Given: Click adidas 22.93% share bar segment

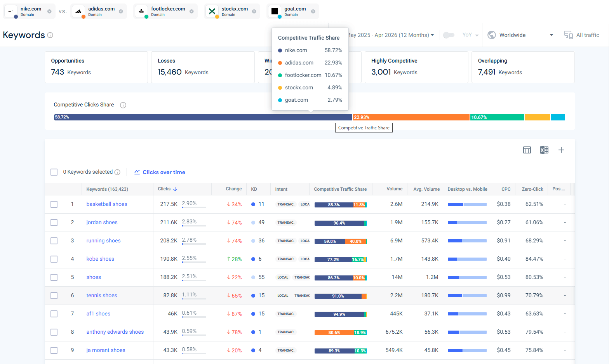Looking at the screenshot, I should point(411,117).
